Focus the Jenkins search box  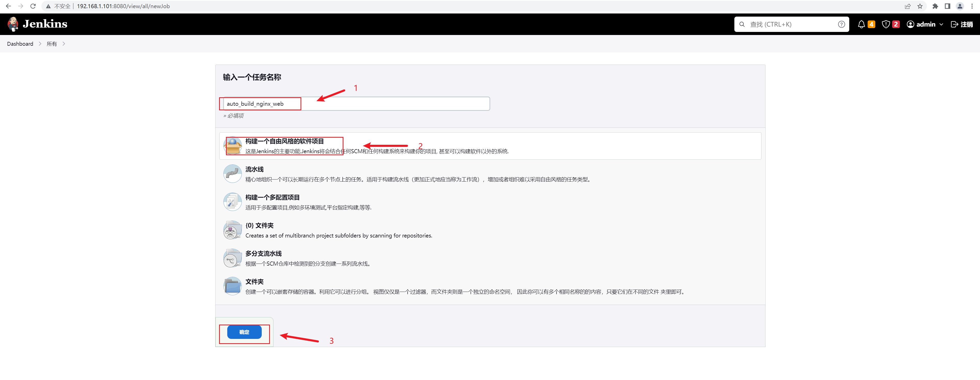[x=791, y=24]
